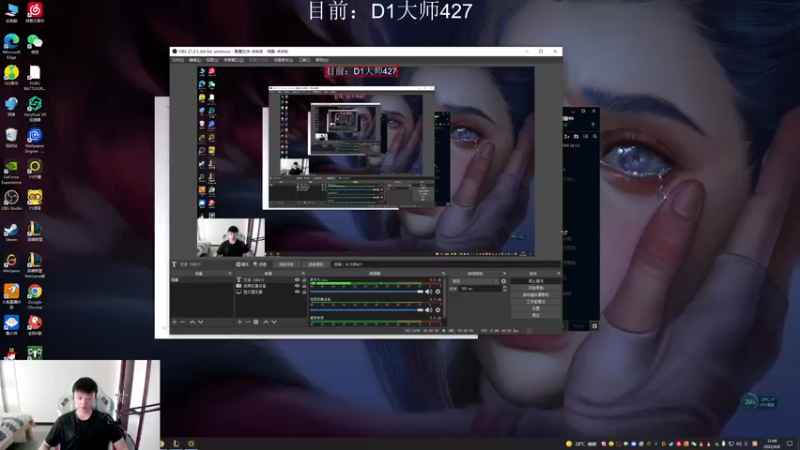The width and height of the screenshot is (800, 450).
Task: Mute the first audio mixer channel
Action: (x=429, y=292)
